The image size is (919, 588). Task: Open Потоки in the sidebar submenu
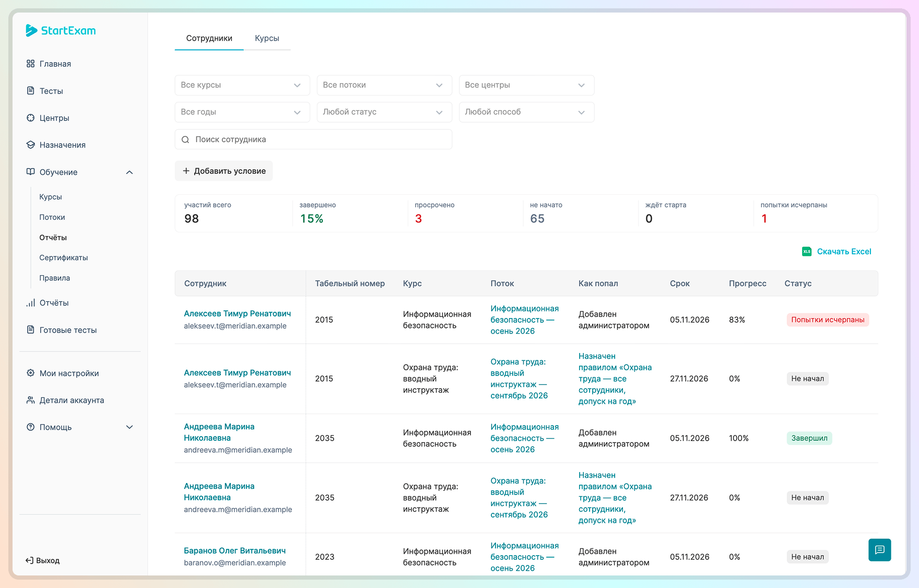point(52,217)
